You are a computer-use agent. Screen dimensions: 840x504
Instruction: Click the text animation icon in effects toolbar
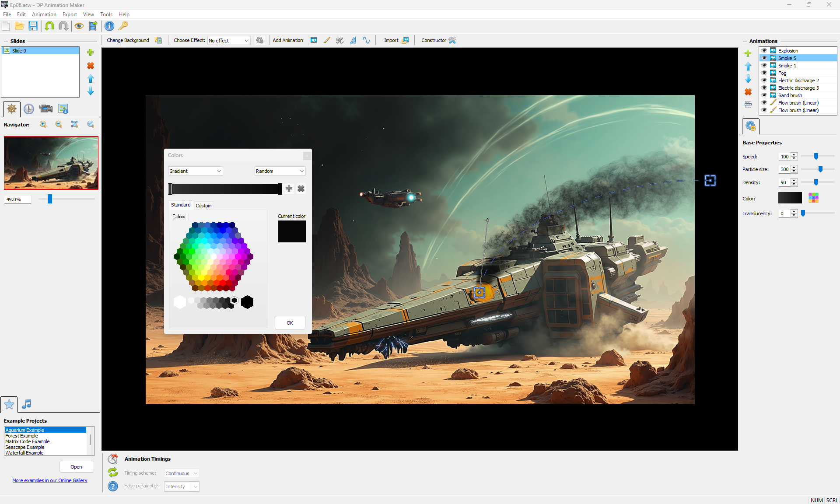point(353,40)
